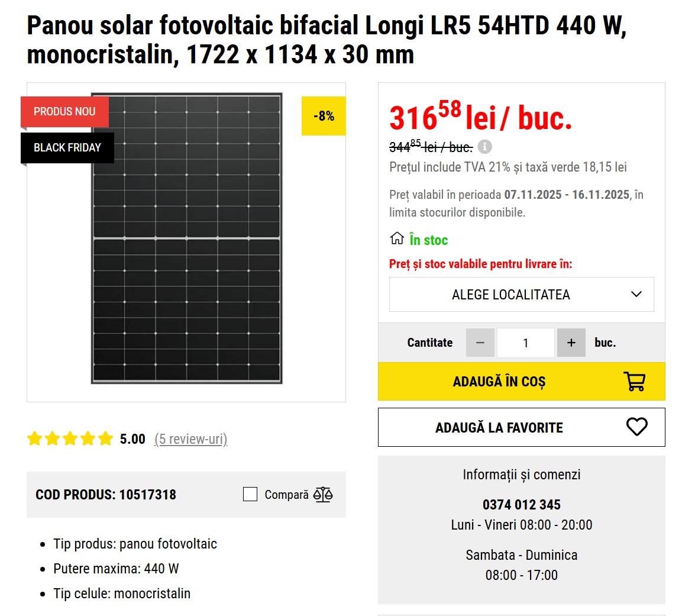Click the yellow -8% discount badge

point(324,116)
